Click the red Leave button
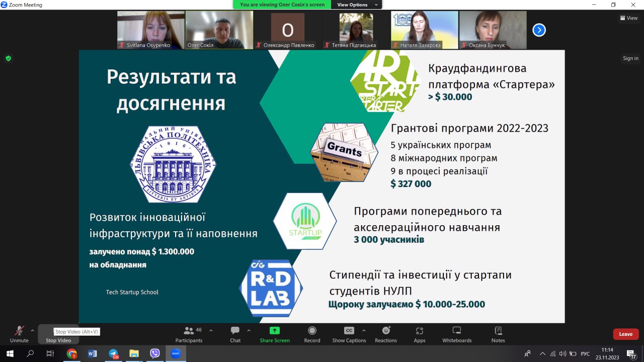 625,334
